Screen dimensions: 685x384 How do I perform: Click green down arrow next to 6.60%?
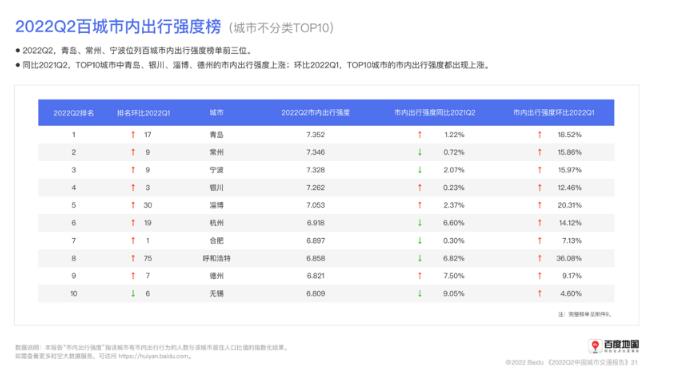pos(420,223)
